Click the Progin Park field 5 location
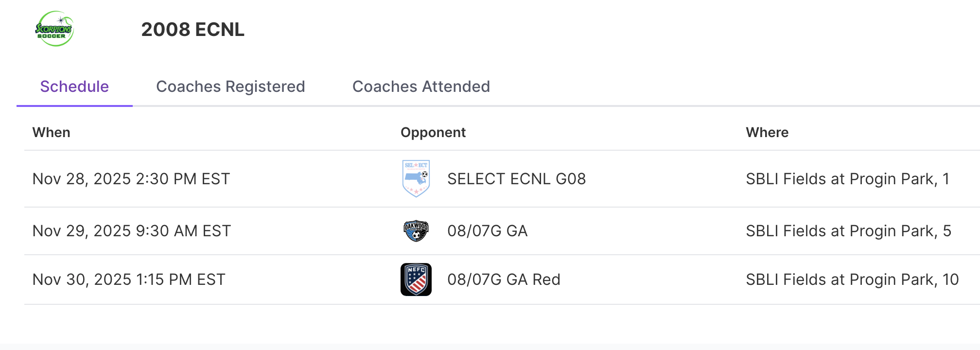Screen dimensions: 980x350 [x=848, y=231]
